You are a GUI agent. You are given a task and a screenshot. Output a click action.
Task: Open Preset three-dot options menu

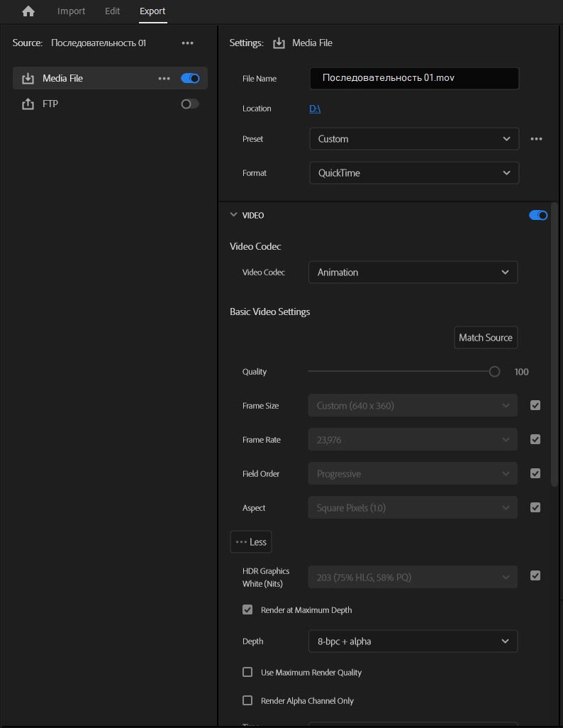click(536, 139)
